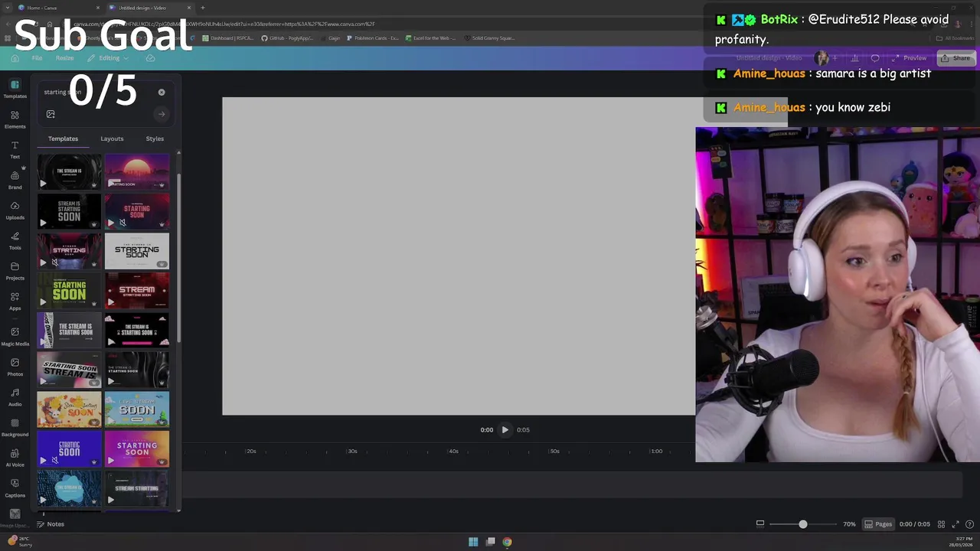Open the Templates sidebar panel

coord(15,89)
